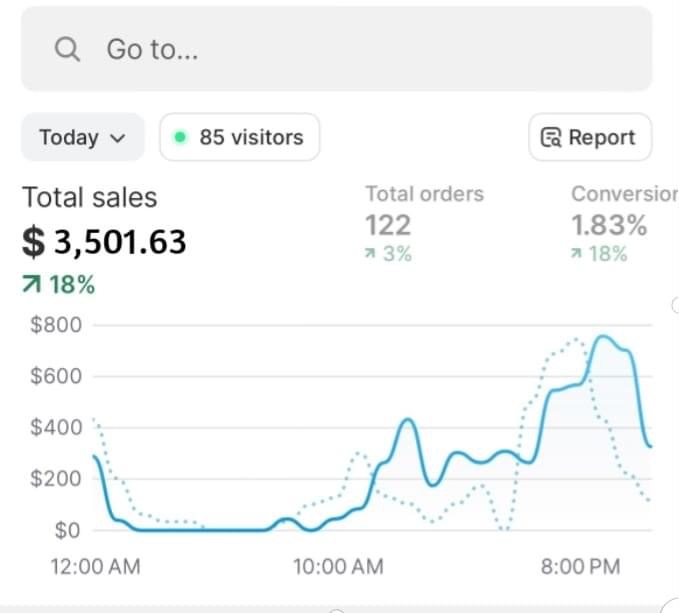Click the 10:00 AM time label
This screenshot has height=613, width=679.
[x=339, y=567]
